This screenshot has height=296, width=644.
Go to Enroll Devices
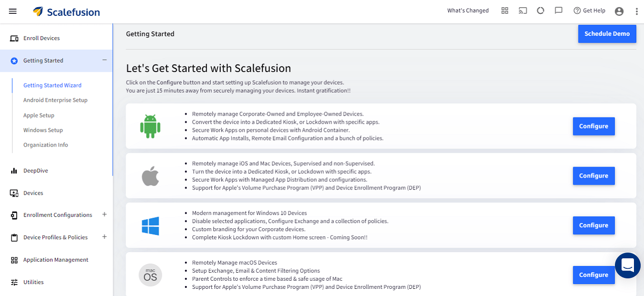click(42, 38)
